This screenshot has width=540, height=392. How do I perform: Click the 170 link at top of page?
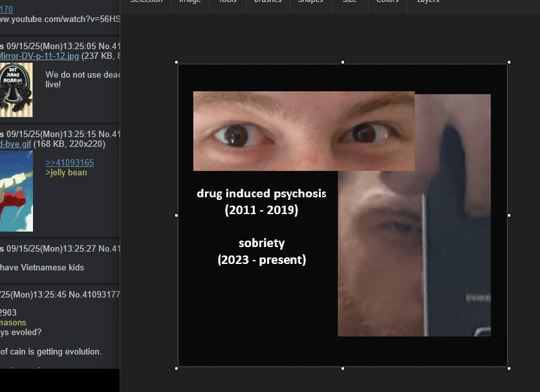pyautogui.click(x=6, y=9)
